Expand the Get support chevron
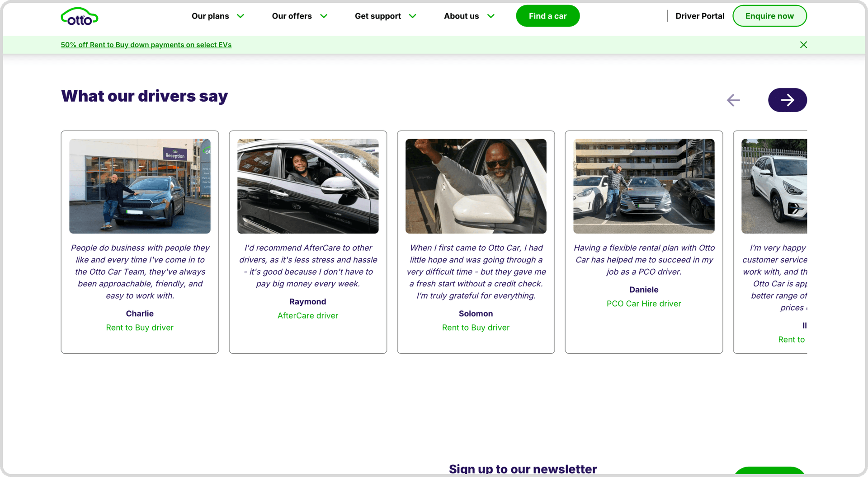Image resolution: width=868 pixels, height=477 pixels. (412, 16)
